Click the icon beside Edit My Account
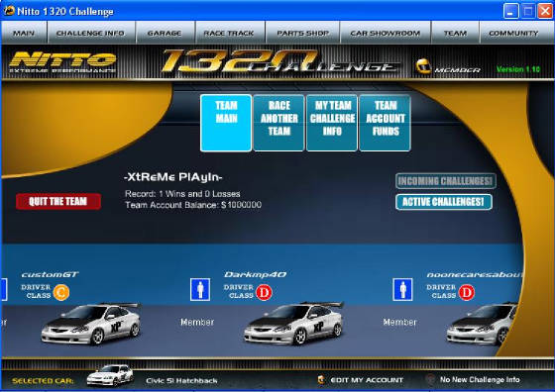 pos(321,380)
